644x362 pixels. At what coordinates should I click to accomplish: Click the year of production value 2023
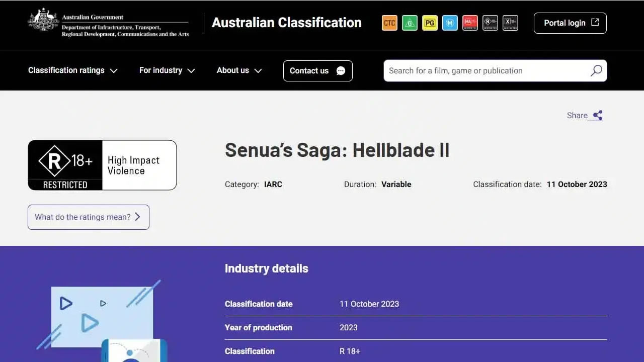point(349,327)
